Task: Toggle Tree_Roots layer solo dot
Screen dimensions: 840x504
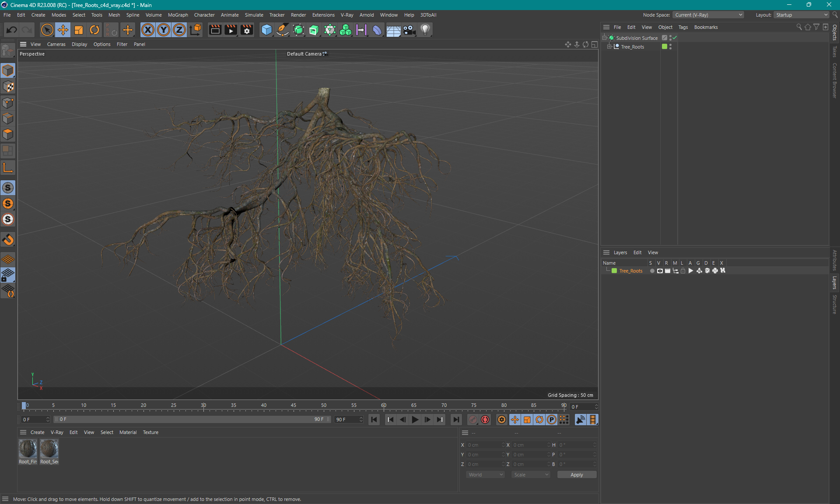Action: click(x=652, y=271)
